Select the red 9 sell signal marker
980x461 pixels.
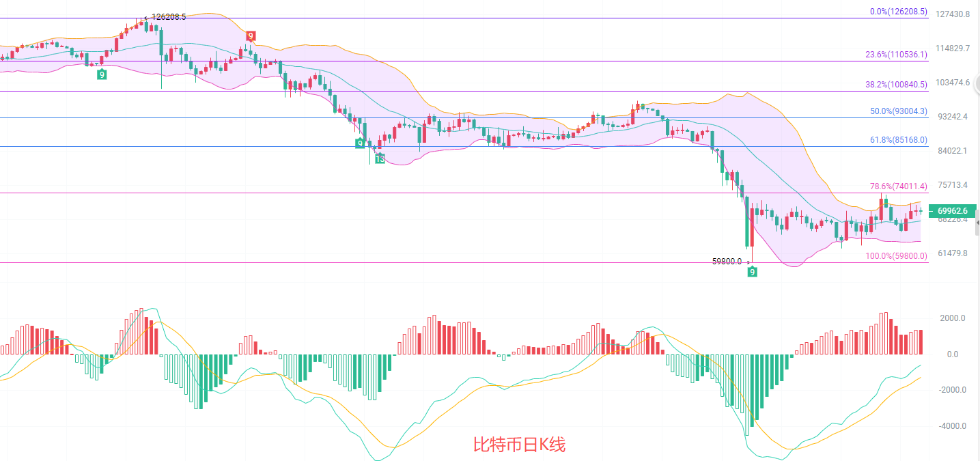pos(251,36)
